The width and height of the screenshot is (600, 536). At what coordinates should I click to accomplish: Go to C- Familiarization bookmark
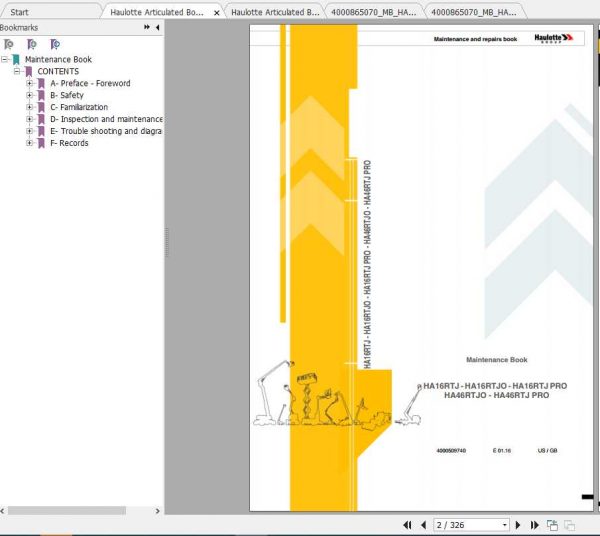tap(79, 107)
